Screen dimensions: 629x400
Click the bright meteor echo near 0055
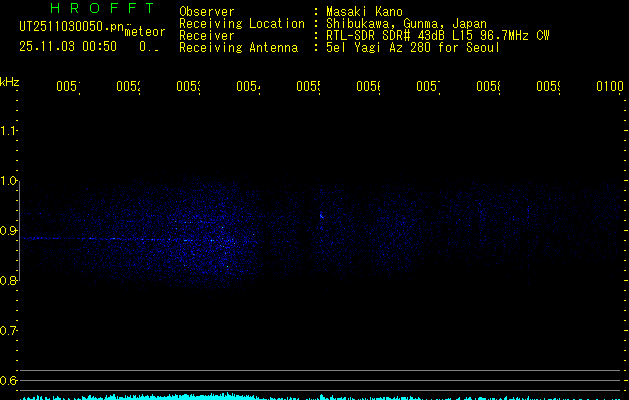coord(321,216)
